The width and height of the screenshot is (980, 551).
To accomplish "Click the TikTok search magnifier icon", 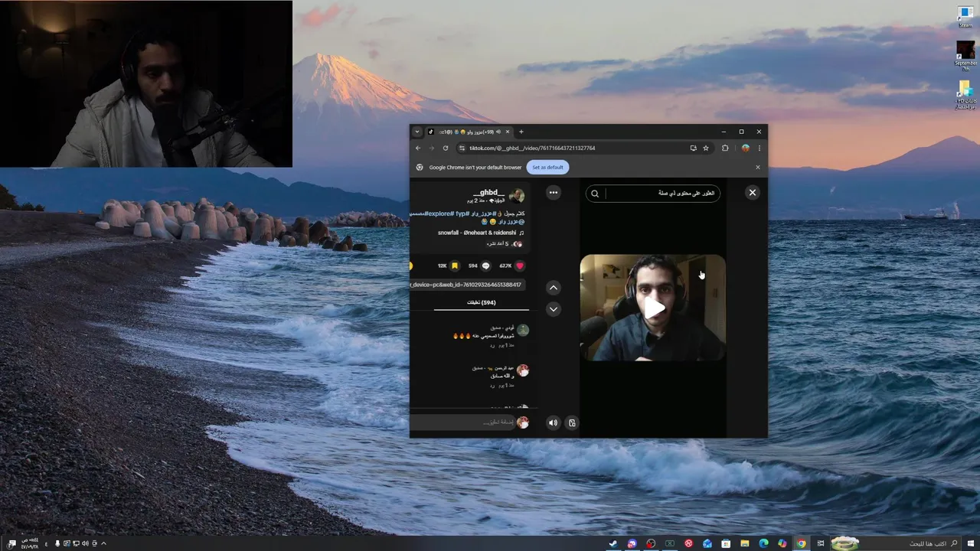I will pos(595,194).
